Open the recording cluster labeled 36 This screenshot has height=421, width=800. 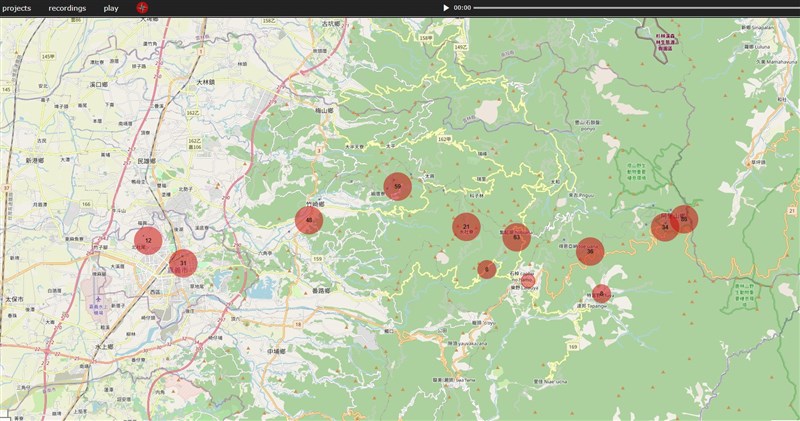590,251
